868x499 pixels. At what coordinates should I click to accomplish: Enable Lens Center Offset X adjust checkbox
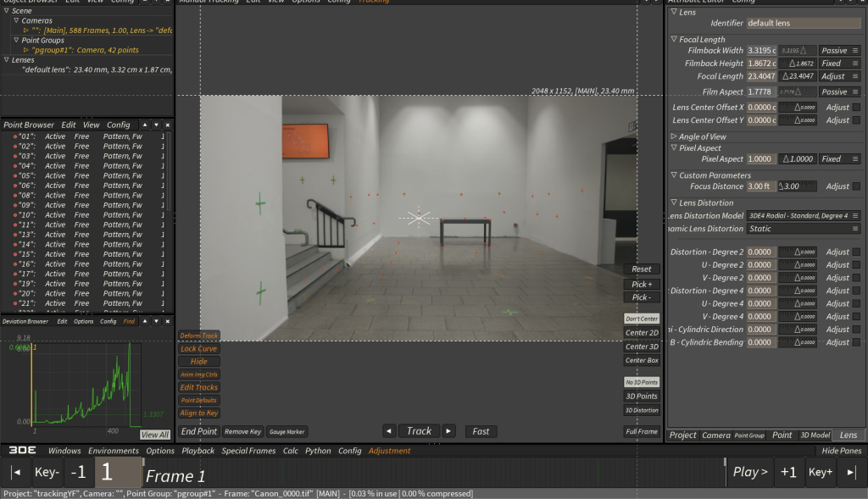pos(855,108)
